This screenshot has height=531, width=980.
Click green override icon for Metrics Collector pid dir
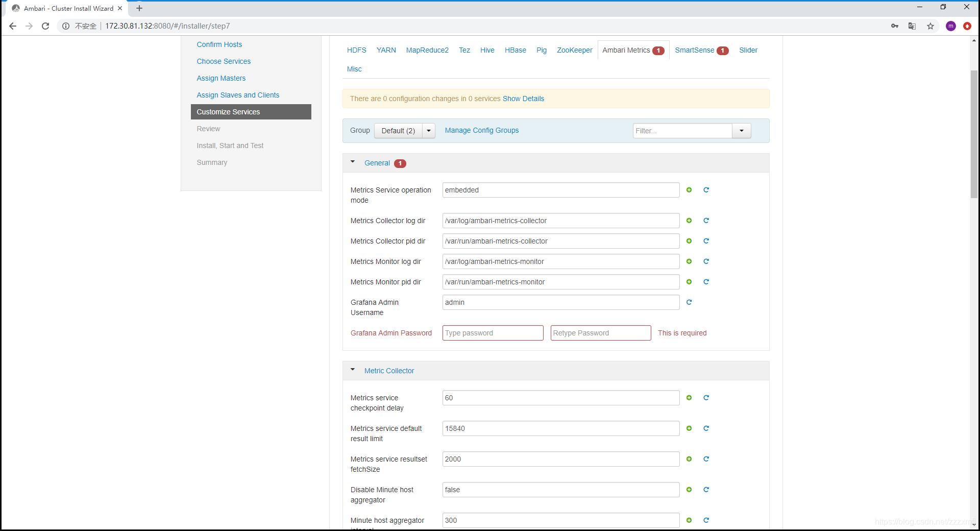point(689,241)
